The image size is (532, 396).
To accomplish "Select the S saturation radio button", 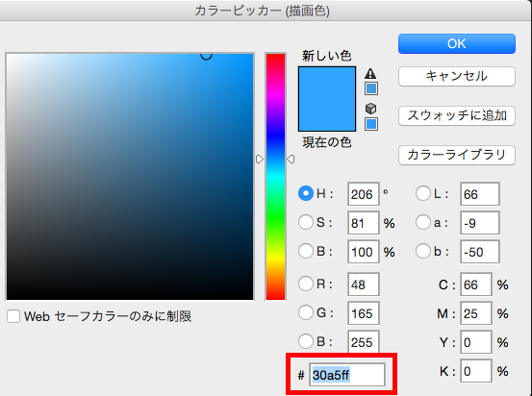I will pyautogui.click(x=306, y=222).
